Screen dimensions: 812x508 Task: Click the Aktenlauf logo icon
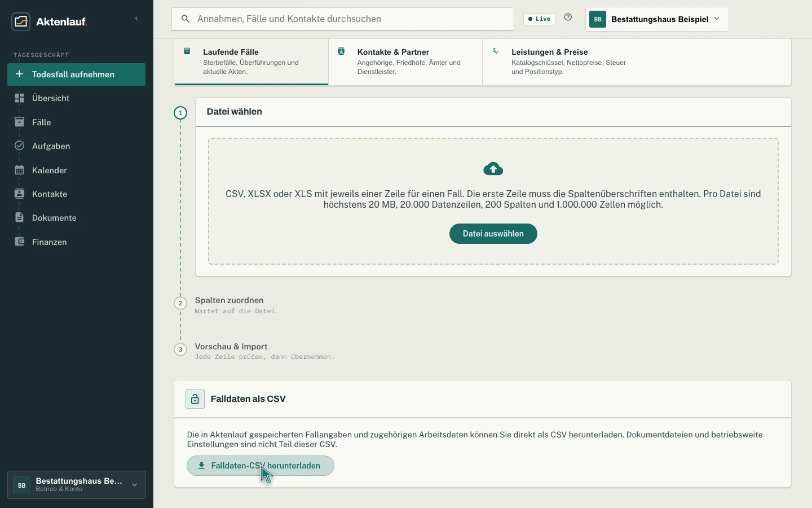21,21
